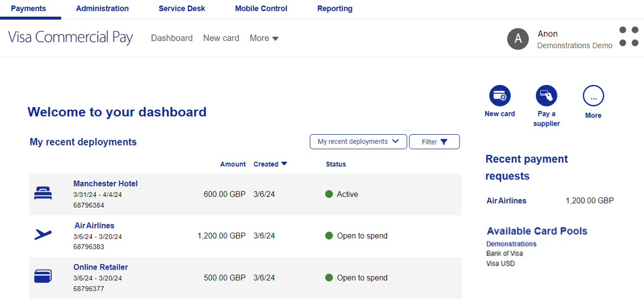Click Open to spend for Online Retailer

(362, 277)
